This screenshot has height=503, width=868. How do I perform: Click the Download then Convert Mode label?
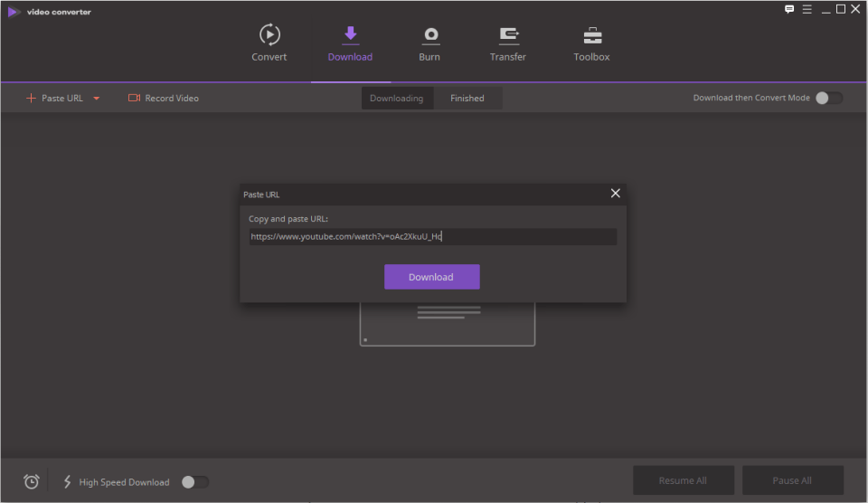751,98
